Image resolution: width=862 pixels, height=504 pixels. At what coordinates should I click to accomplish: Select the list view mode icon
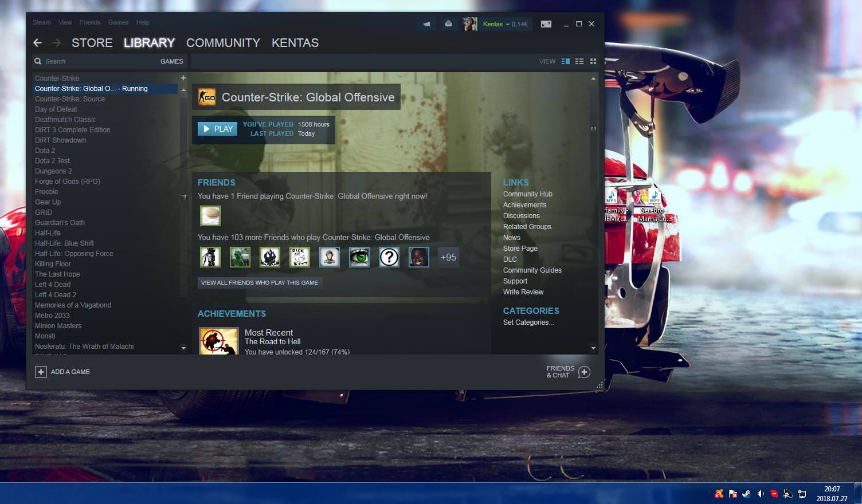tap(579, 61)
